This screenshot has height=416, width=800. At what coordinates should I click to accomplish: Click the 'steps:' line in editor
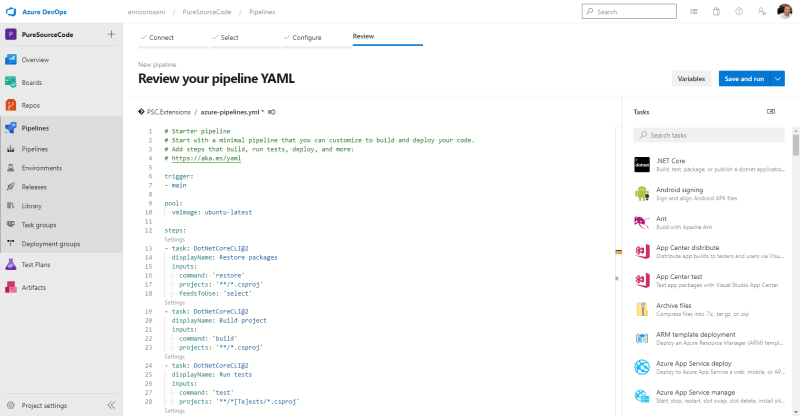(x=175, y=230)
